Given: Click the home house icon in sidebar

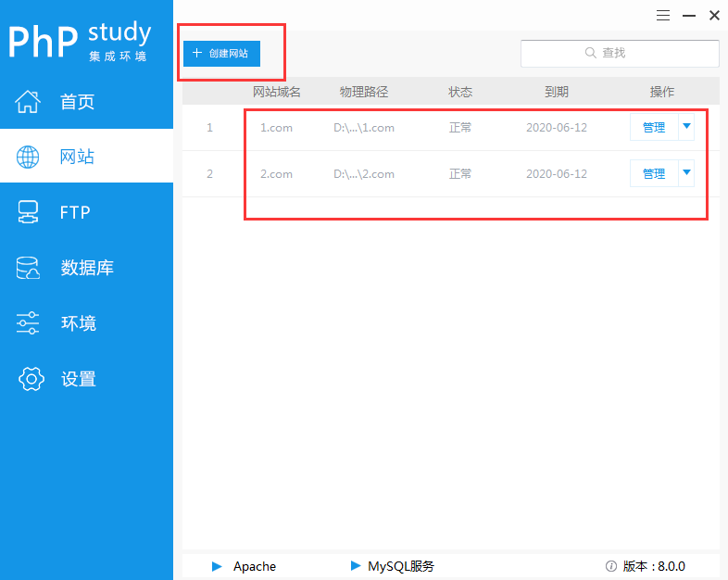Looking at the screenshot, I should coord(28,101).
